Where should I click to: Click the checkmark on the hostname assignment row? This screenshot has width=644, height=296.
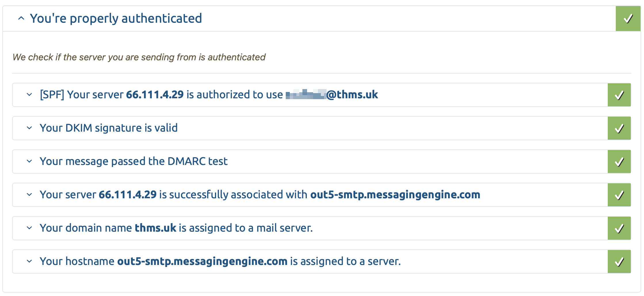pos(619,262)
